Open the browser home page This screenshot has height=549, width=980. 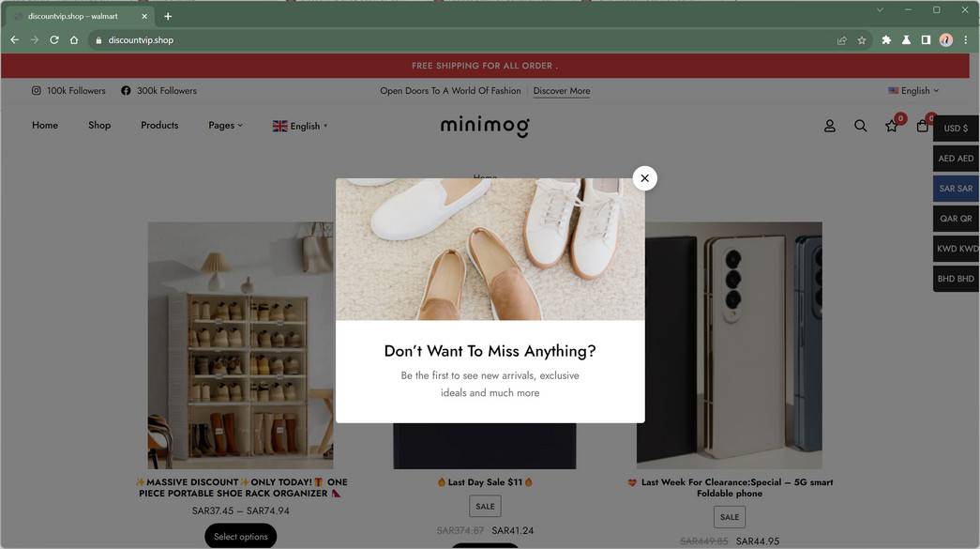(74, 40)
